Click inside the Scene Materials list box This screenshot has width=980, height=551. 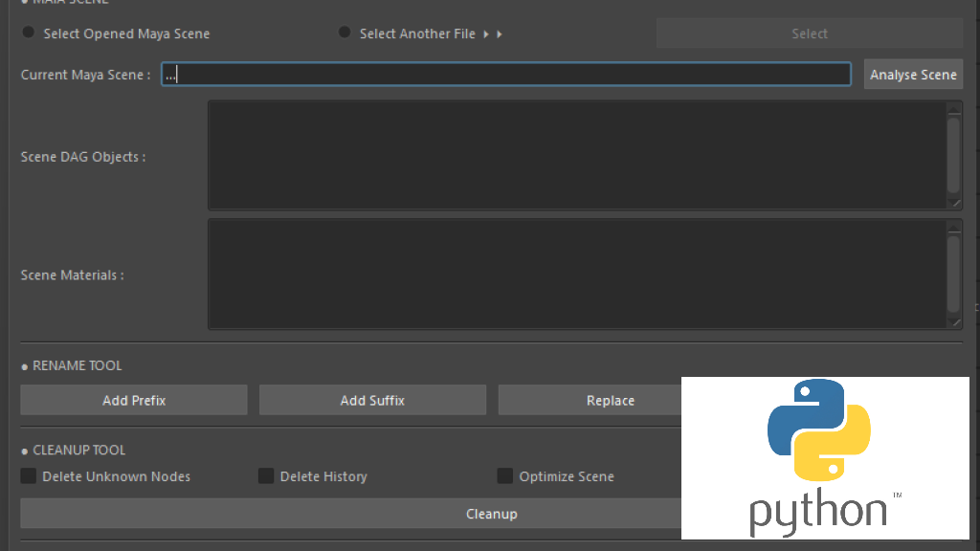(x=576, y=274)
